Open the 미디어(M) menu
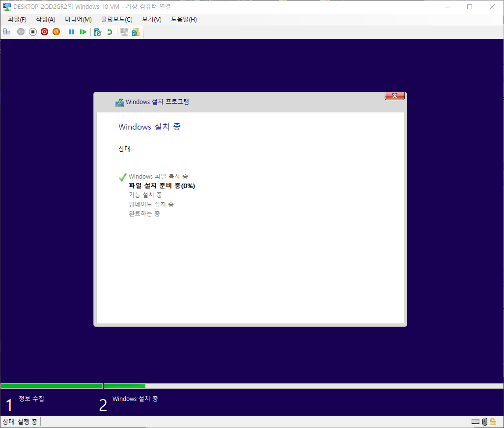Viewport: 504px width, 428px height. click(79, 19)
